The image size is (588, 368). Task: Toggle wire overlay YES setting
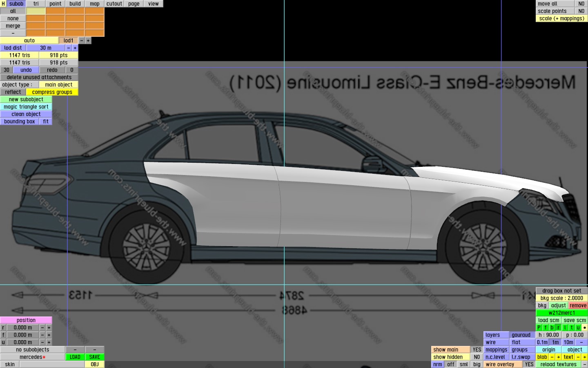click(x=529, y=364)
